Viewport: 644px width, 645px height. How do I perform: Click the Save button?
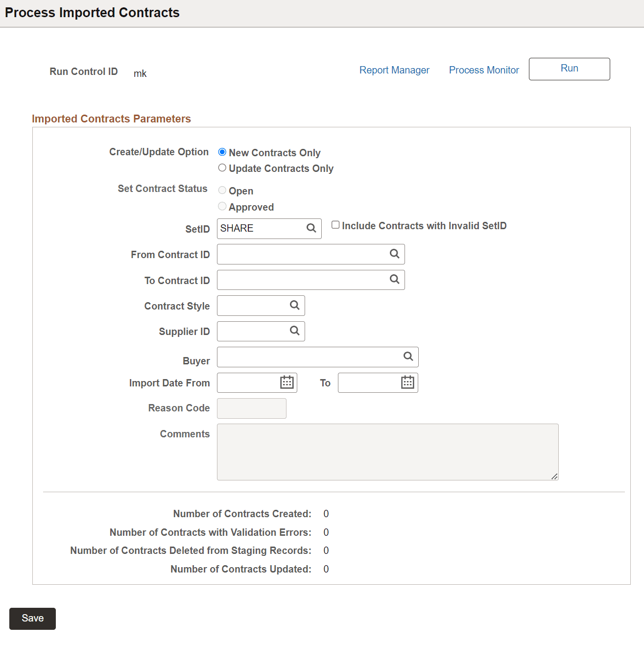click(x=32, y=618)
